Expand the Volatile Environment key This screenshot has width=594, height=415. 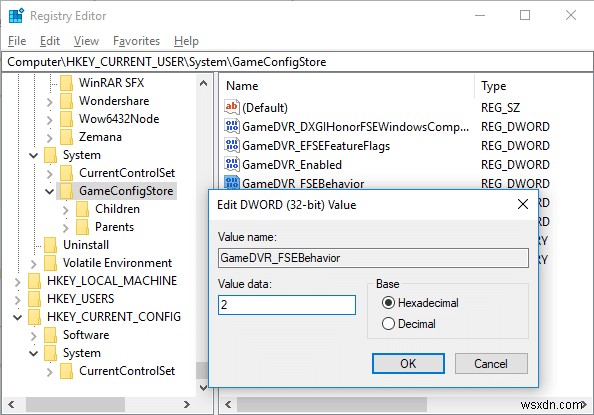34,264
